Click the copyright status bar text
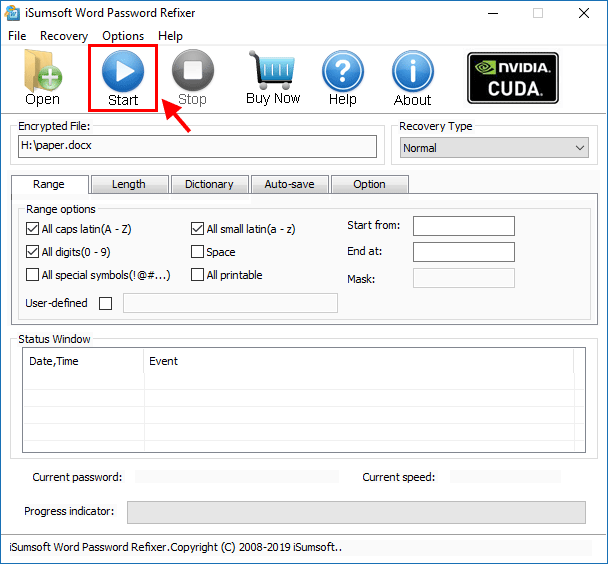The image size is (608, 564). click(x=176, y=547)
